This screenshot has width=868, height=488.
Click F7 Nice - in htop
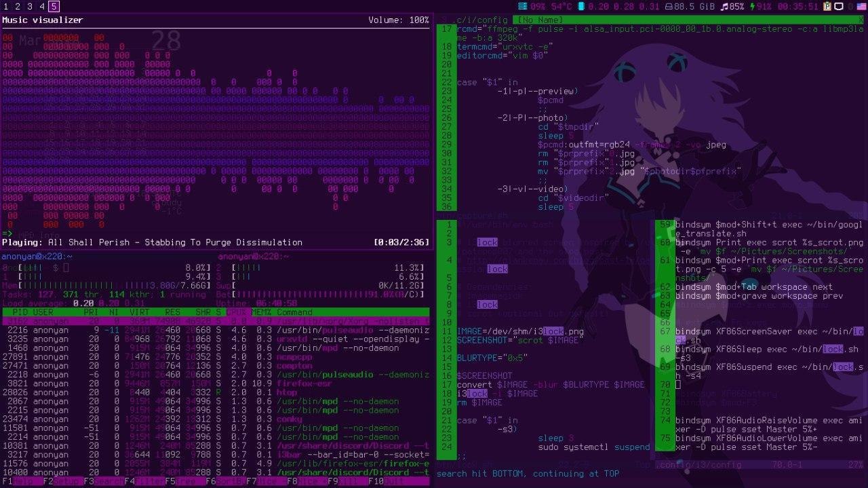tap(266, 481)
